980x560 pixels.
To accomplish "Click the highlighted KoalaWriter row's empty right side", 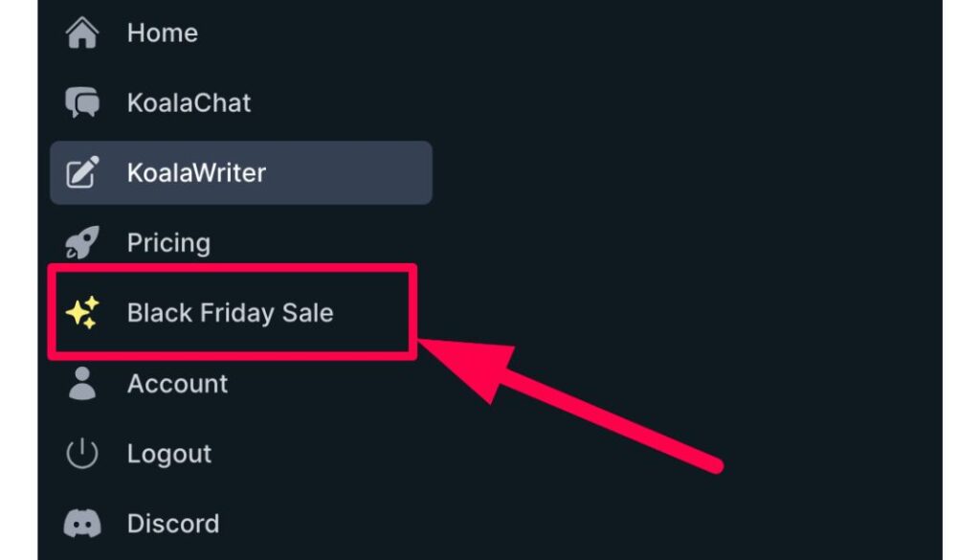I will click(364, 173).
